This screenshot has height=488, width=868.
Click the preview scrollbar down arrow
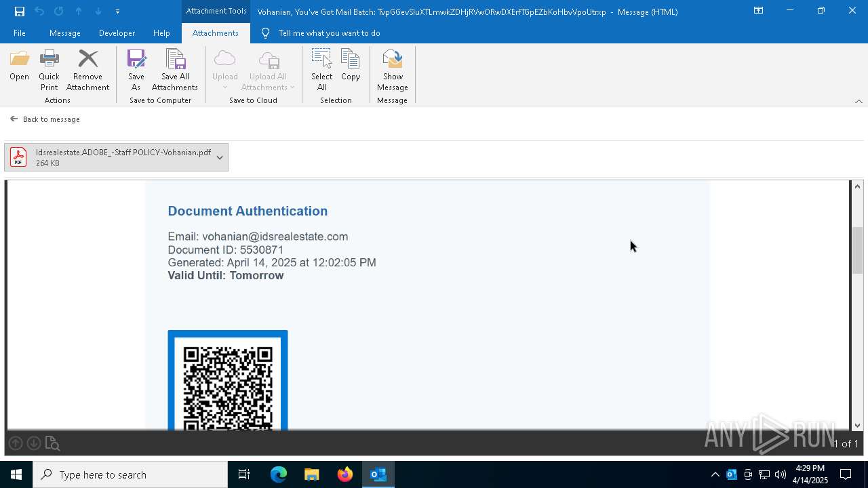click(857, 425)
